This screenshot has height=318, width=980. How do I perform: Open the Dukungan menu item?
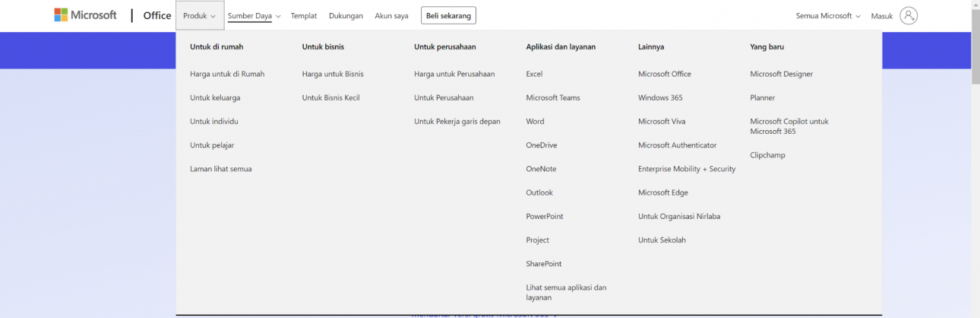click(346, 15)
